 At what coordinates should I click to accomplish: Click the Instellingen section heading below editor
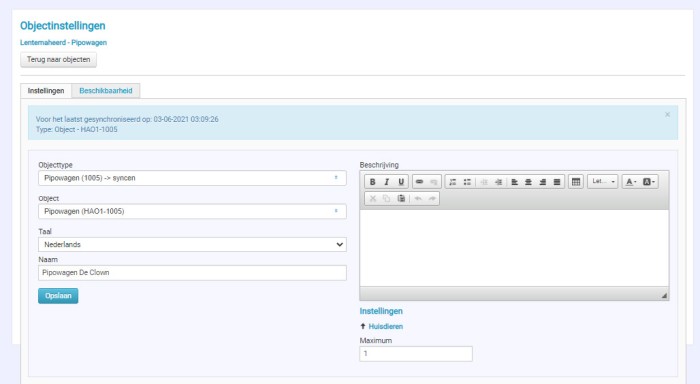pyautogui.click(x=381, y=311)
